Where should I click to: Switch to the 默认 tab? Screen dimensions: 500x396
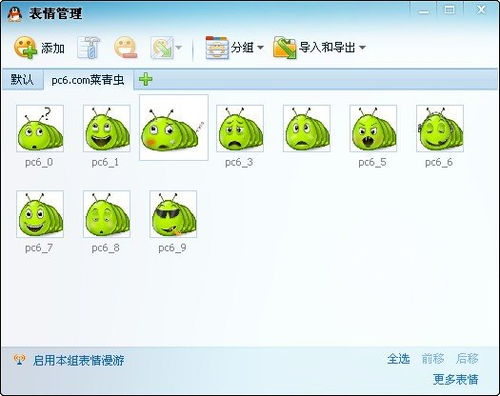click(x=22, y=80)
